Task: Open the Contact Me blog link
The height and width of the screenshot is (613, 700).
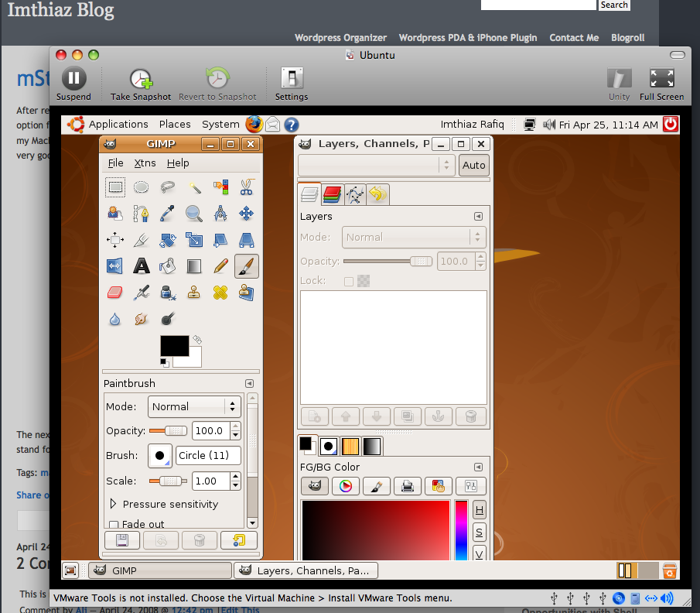Action: click(574, 38)
